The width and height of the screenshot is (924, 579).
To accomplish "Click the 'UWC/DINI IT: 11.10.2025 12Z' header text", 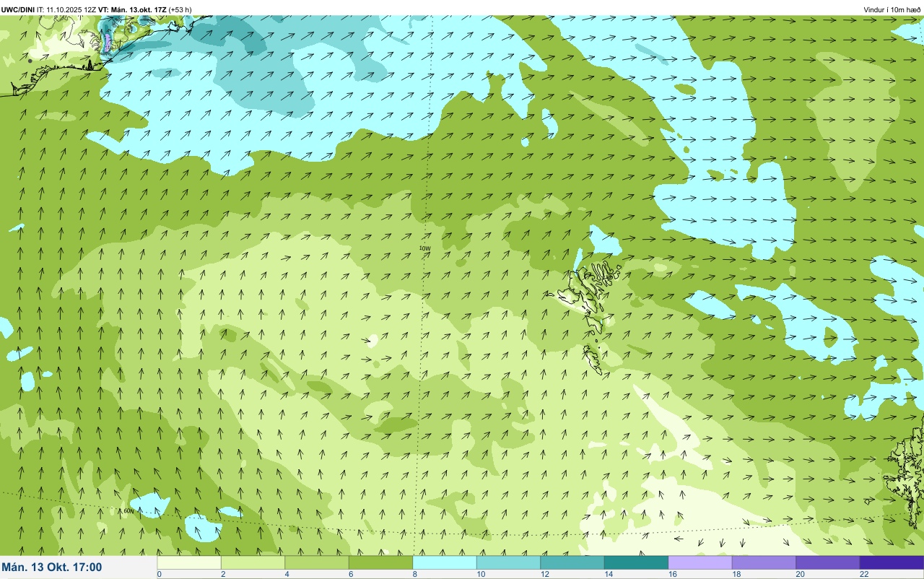I will click(49, 9).
